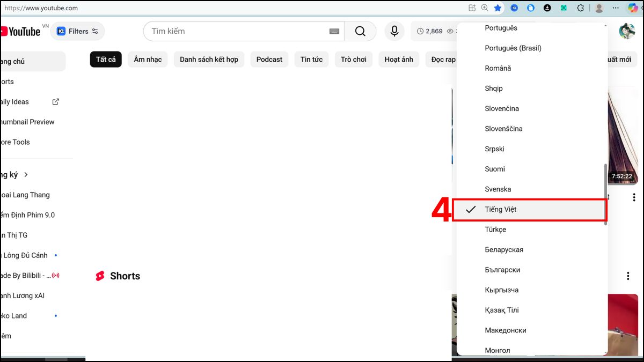Open the Copilot icon in browser toolbar

(x=633, y=8)
